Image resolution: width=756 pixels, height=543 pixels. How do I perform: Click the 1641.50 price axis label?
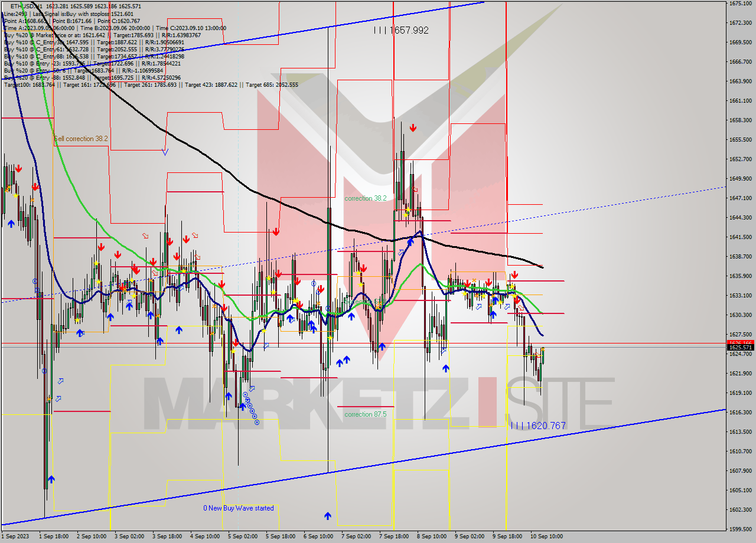[740, 237]
